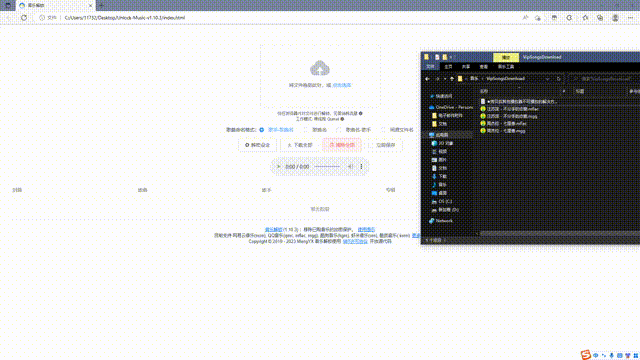The height and width of the screenshot is (360, 640).
Task: Select the first filename format radio button
Action: point(262,130)
